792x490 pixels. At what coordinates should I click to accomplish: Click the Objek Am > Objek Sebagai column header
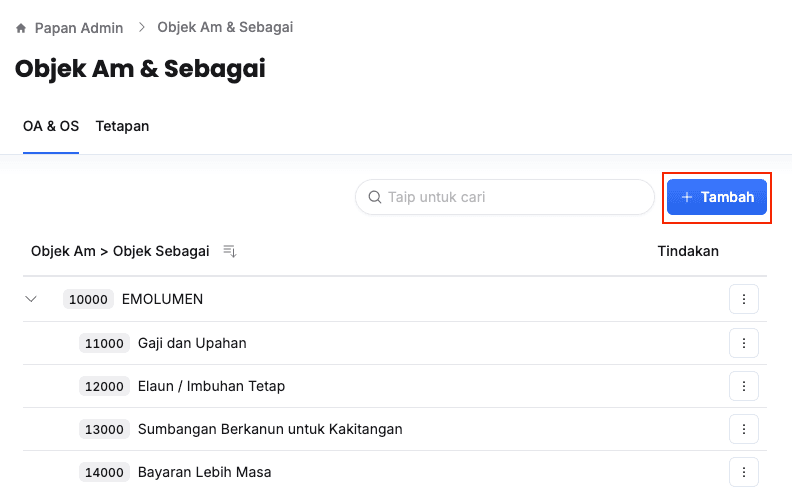[120, 251]
